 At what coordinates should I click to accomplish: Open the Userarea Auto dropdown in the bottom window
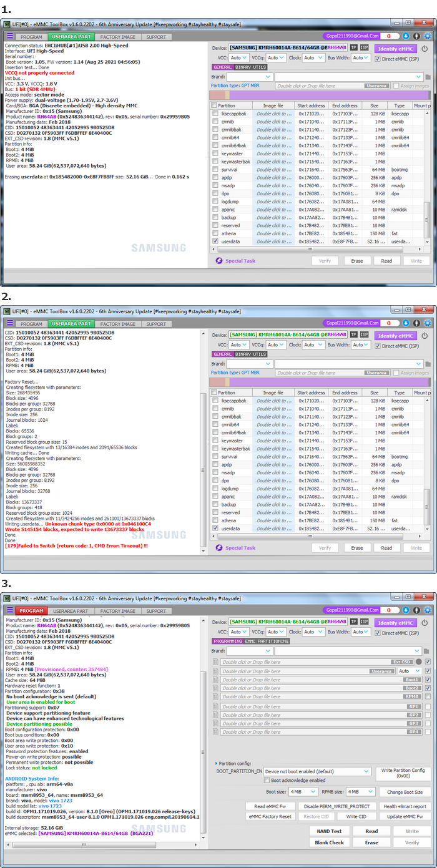click(410, 671)
